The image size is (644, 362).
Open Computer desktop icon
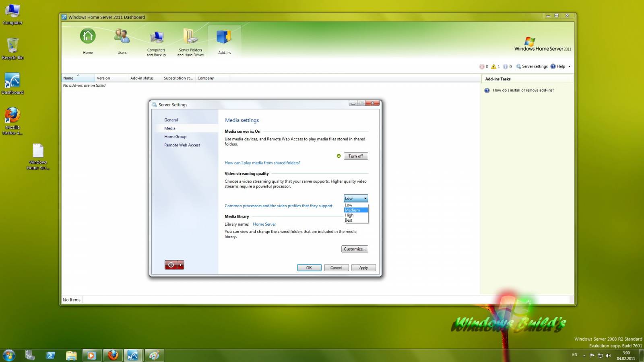pyautogui.click(x=12, y=14)
